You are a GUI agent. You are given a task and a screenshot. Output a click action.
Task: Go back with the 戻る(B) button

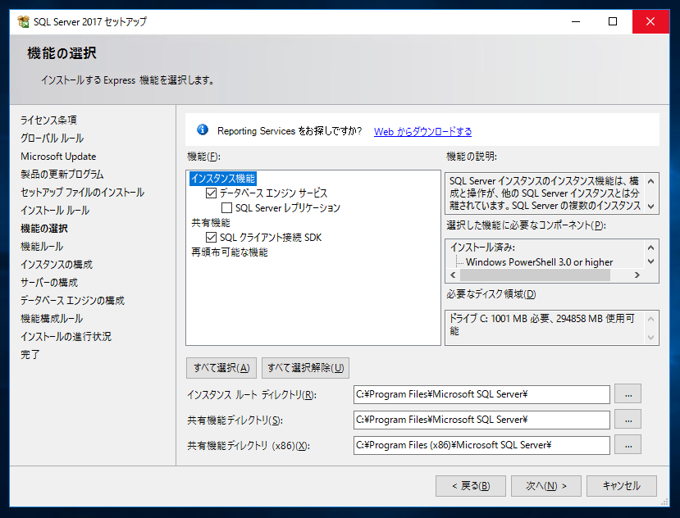471,486
